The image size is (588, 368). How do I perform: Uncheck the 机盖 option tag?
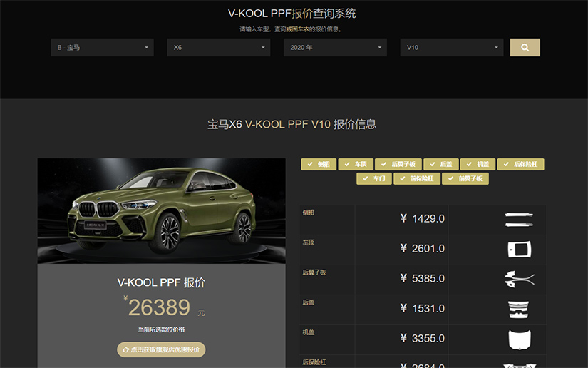click(478, 164)
